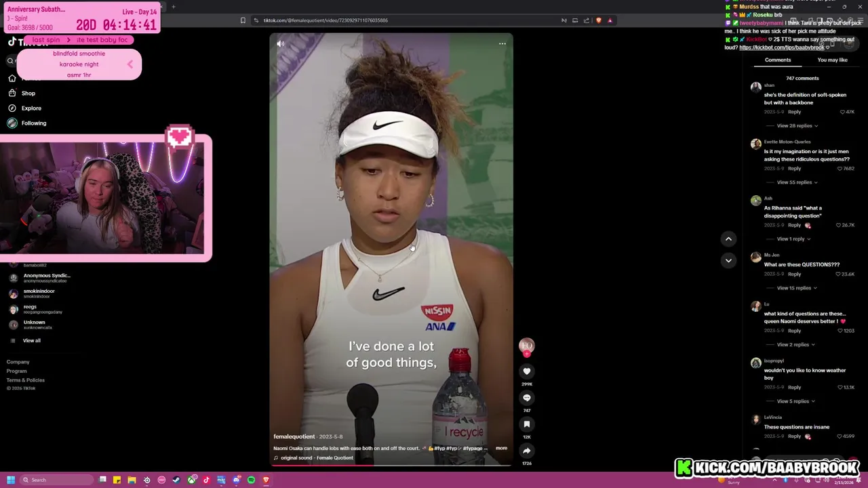Viewport: 868px width, 488px height.
Task: Seek using the video progress bar
Action: (391, 466)
